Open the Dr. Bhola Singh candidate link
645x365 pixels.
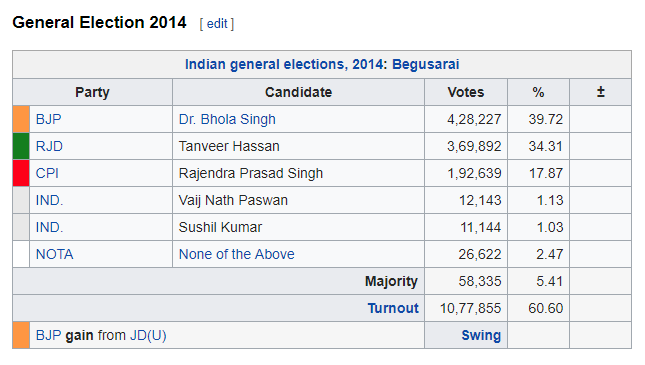[x=227, y=119]
